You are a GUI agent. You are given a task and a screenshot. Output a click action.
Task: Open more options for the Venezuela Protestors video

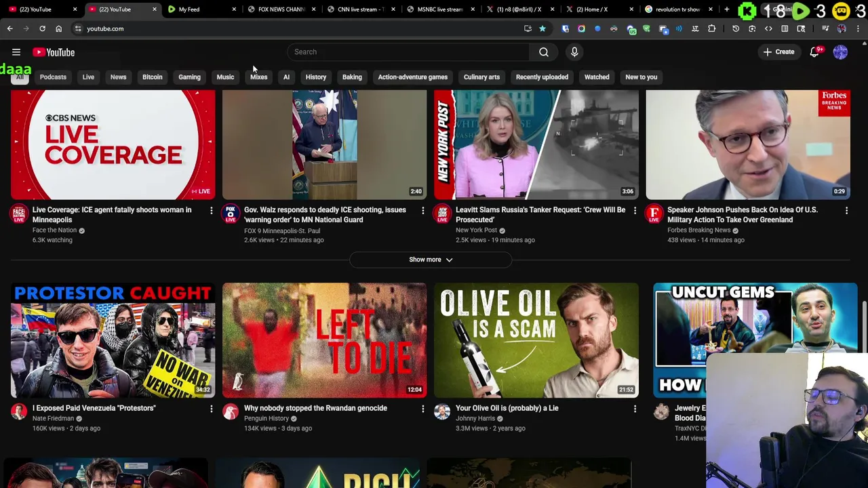tap(211, 409)
